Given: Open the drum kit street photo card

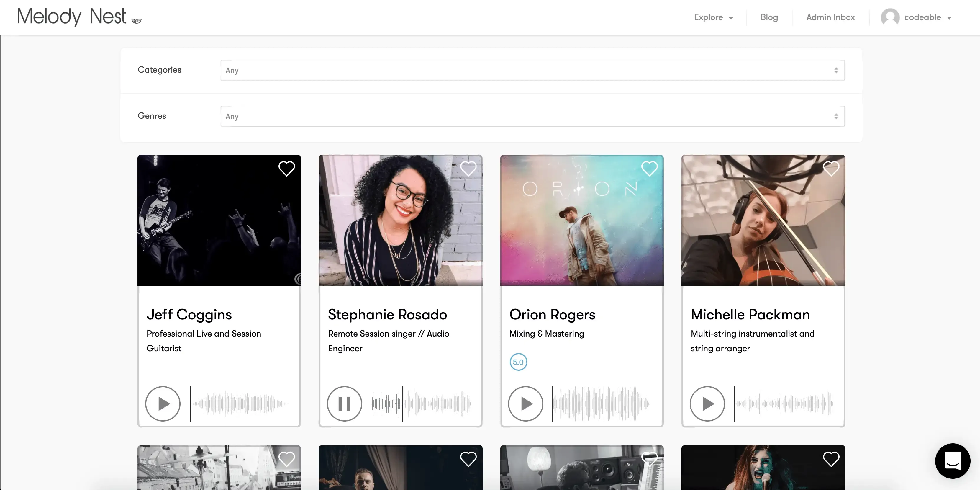Looking at the screenshot, I should pos(219,468).
